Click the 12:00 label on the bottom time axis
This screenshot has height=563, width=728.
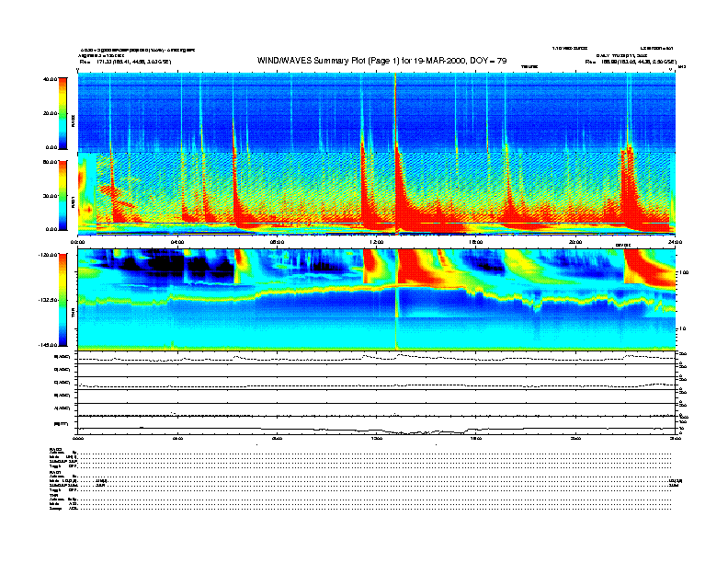[377, 438]
